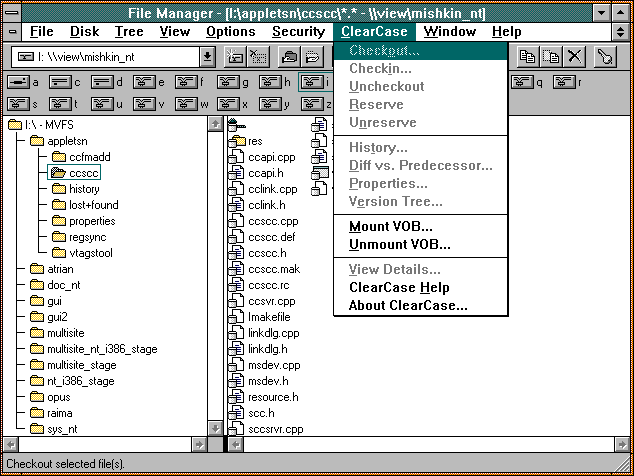634x476 pixels.
Task: Select file resource.h in file list
Action: click(x=264, y=397)
